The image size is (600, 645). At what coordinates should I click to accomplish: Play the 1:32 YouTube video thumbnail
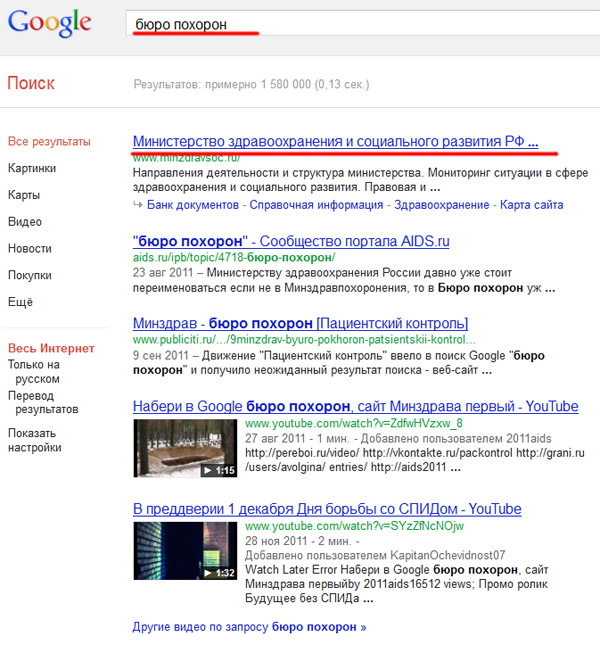(x=185, y=551)
